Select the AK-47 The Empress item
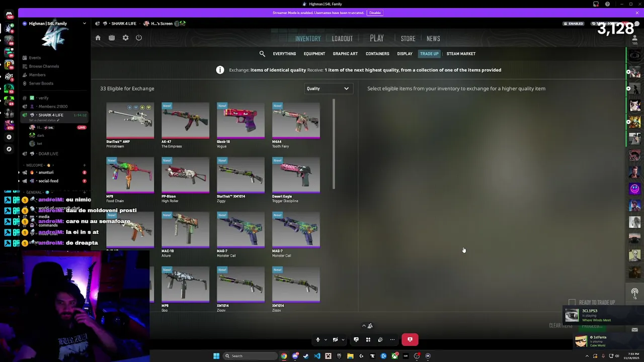This screenshot has height=362, width=644. [x=185, y=125]
